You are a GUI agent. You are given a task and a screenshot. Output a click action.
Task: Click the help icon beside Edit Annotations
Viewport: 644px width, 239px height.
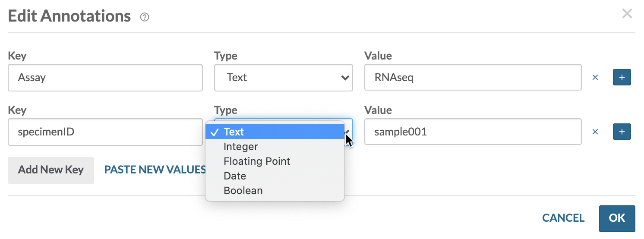pos(145,17)
